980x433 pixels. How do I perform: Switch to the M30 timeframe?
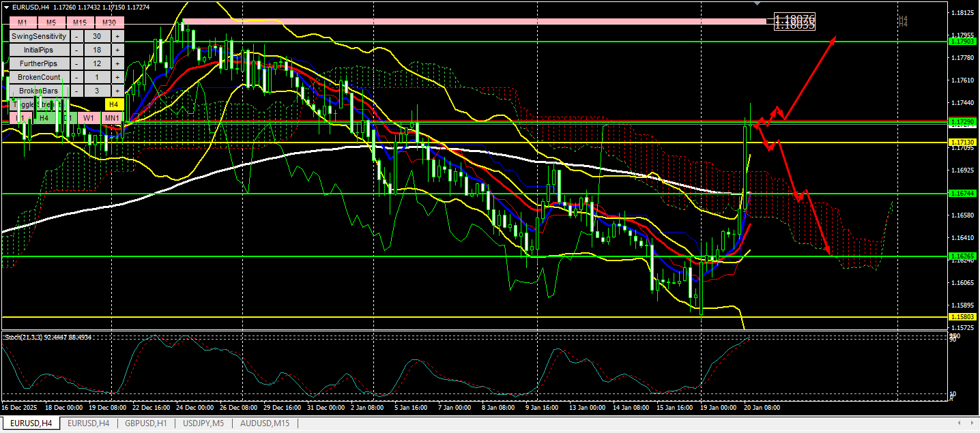tap(109, 23)
